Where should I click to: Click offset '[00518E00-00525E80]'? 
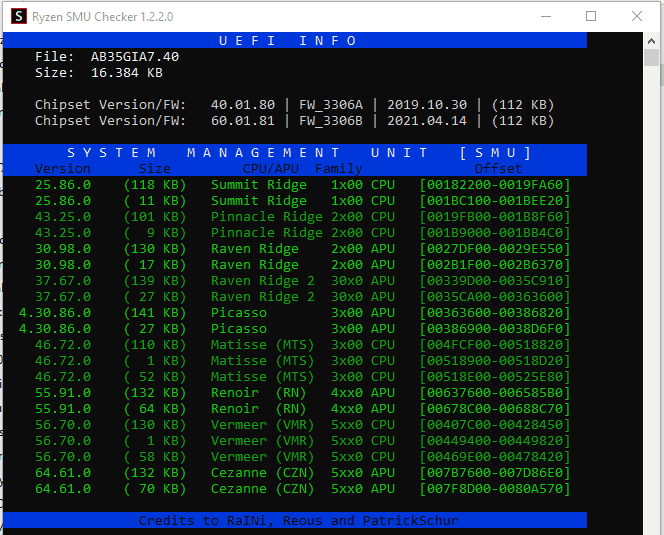coord(495,377)
